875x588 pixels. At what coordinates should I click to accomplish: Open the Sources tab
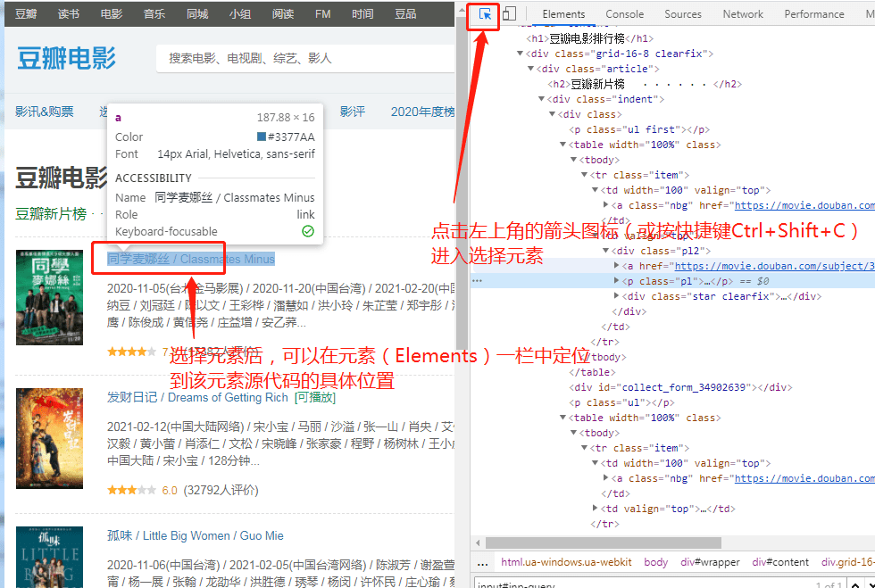(682, 14)
